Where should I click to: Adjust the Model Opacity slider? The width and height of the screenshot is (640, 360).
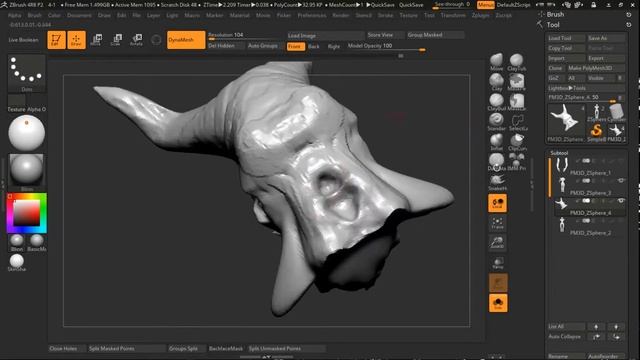click(x=386, y=47)
